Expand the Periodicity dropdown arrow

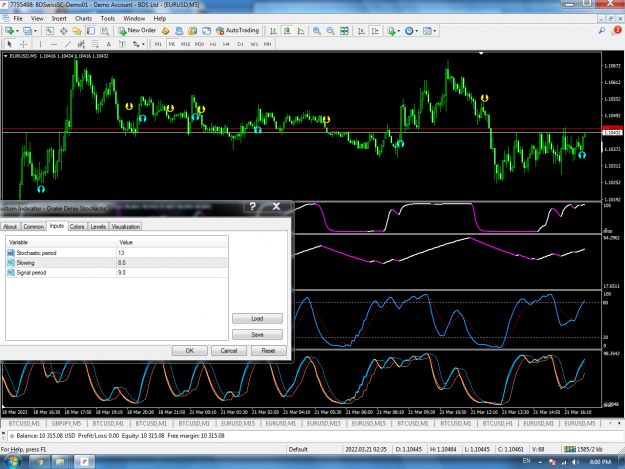point(417,31)
